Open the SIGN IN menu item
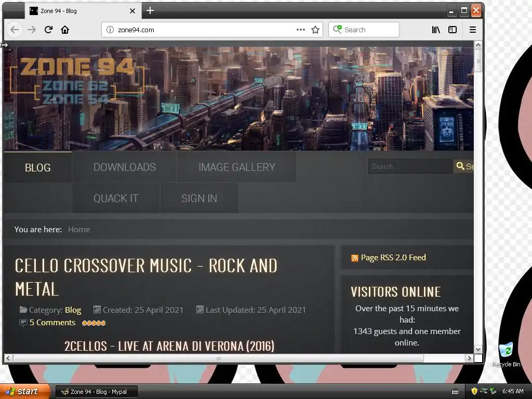 [x=199, y=198]
